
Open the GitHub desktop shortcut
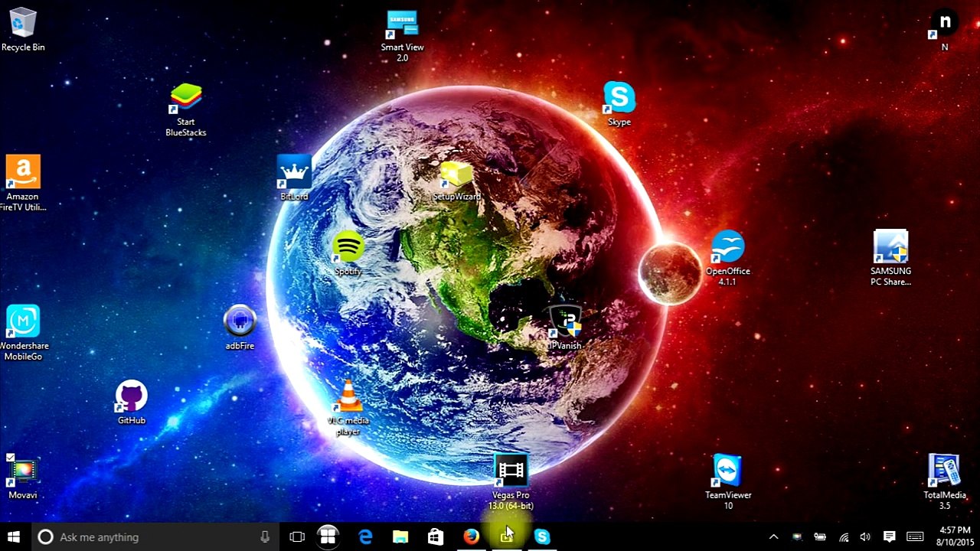[x=132, y=403]
